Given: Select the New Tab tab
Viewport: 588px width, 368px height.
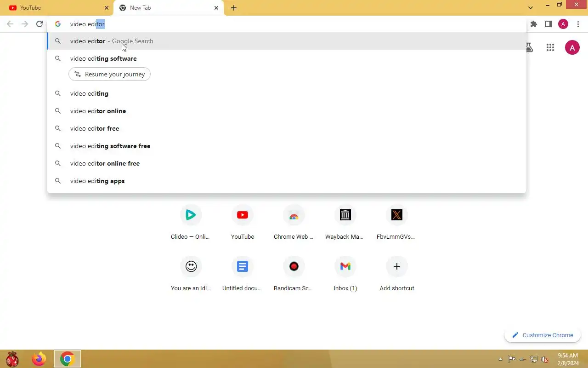Looking at the screenshot, I should [x=168, y=8].
